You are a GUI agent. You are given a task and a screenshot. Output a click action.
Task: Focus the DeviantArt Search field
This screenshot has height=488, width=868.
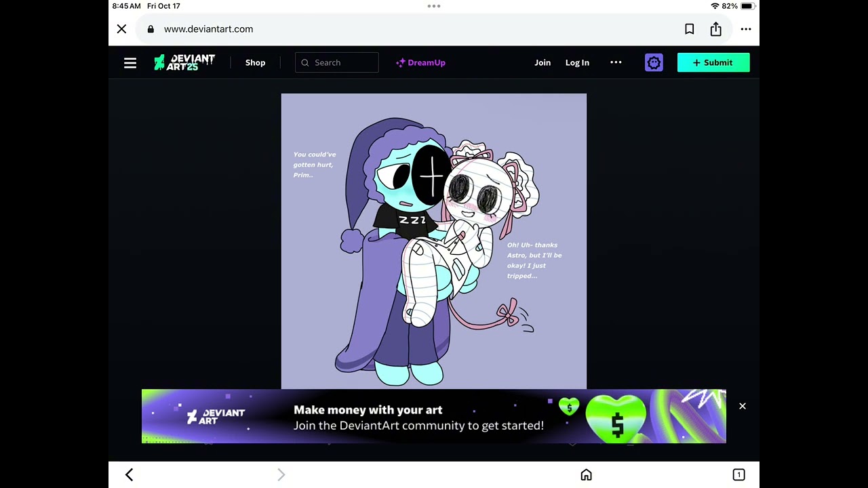[x=337, y=62]
